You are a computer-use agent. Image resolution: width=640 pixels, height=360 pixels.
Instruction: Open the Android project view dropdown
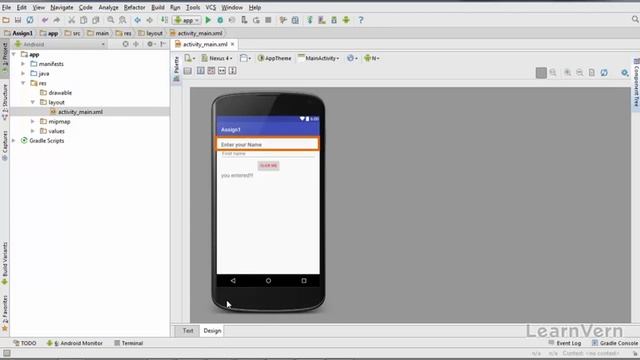60,44
